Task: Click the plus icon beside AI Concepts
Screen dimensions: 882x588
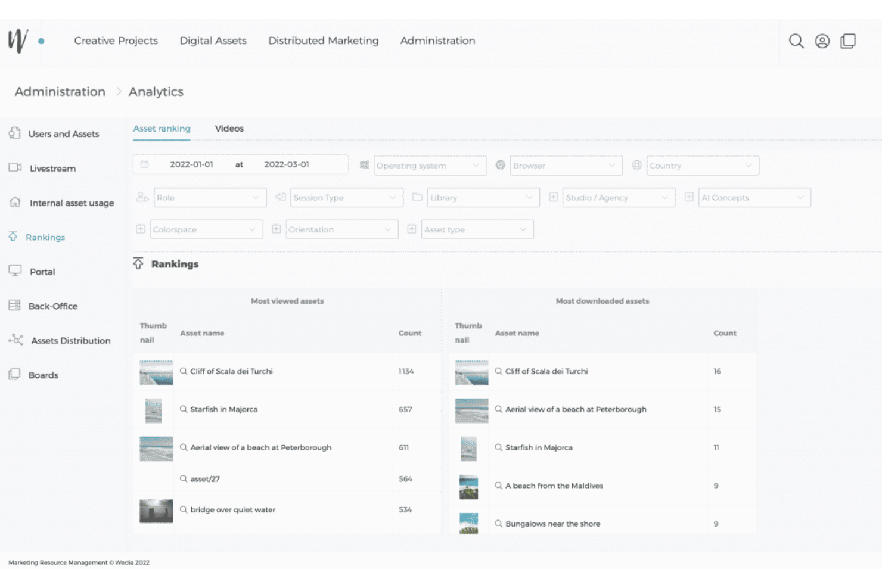Action: point(689,197)
